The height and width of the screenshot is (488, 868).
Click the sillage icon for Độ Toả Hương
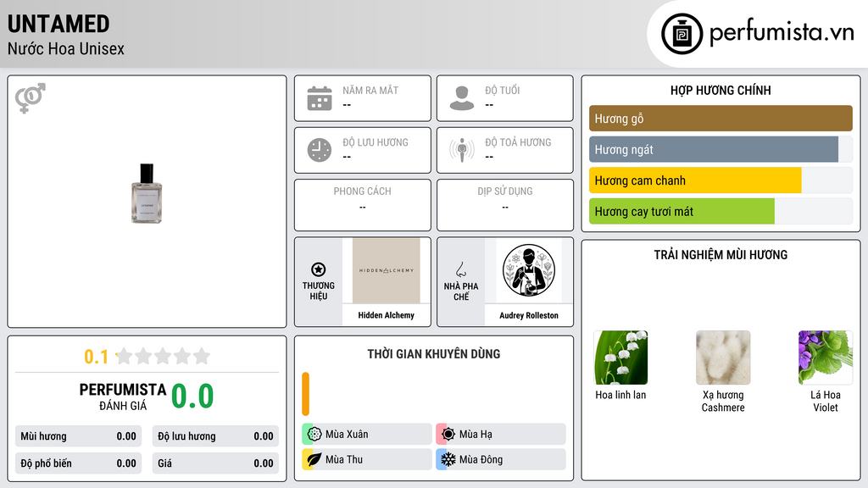click(x=462, y=150)
